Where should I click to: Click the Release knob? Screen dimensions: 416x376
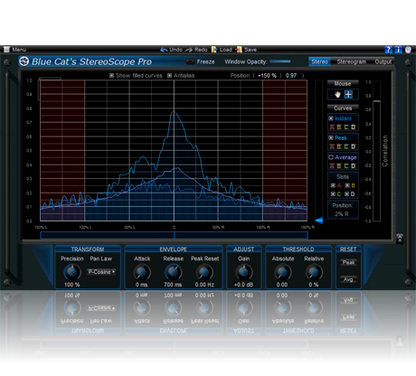tap(173, 272)
